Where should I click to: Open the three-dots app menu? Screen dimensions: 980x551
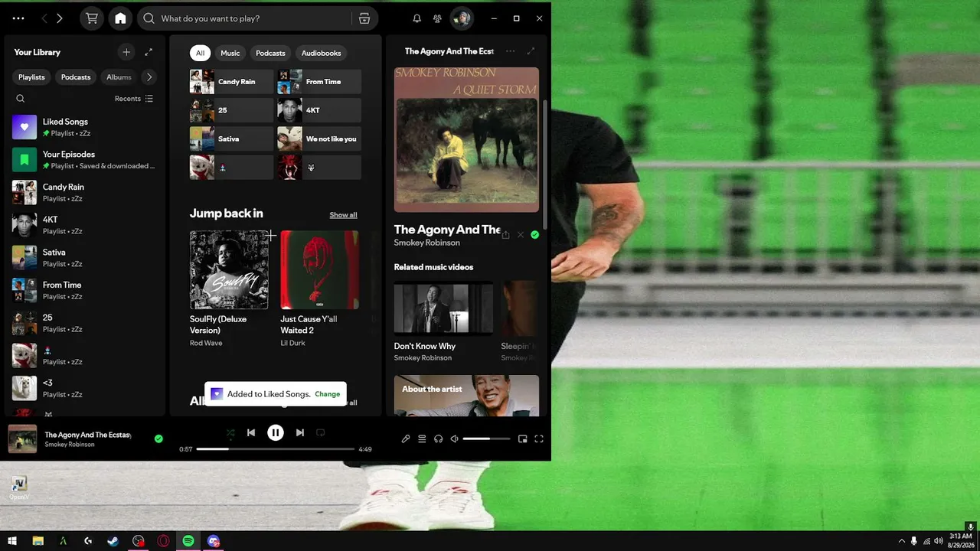pos(18,18)
